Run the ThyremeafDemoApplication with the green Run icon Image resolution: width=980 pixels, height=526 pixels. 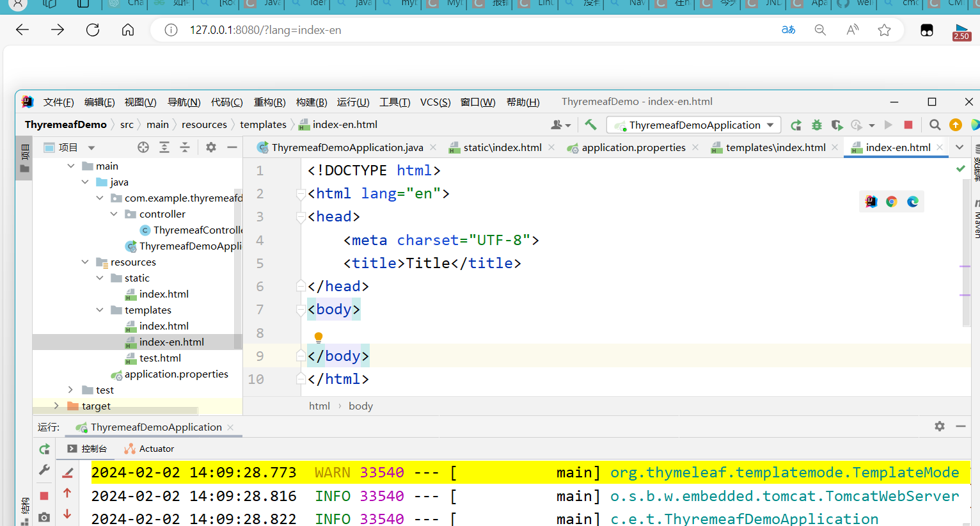click(888, 124)
